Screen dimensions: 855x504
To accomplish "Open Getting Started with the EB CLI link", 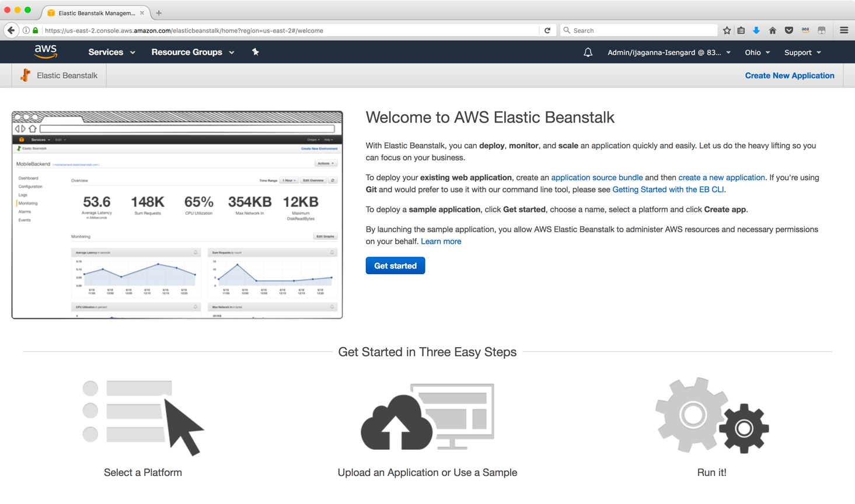I will pyautogui.click(x=668, y=190).
